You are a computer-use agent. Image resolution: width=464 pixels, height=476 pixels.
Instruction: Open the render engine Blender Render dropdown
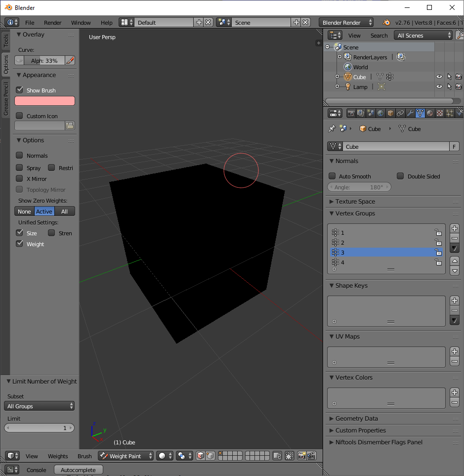coord(346,22)
